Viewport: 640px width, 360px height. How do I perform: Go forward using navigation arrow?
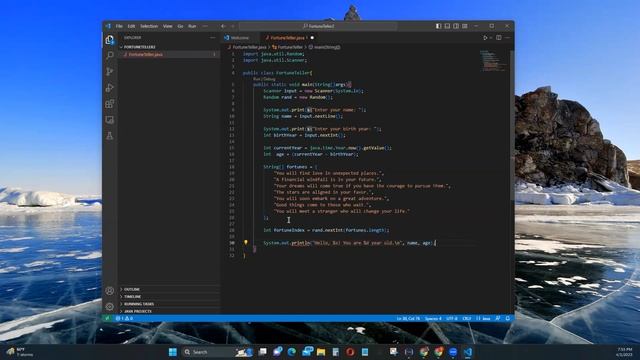pyautogui.click(x=233, y=26)
